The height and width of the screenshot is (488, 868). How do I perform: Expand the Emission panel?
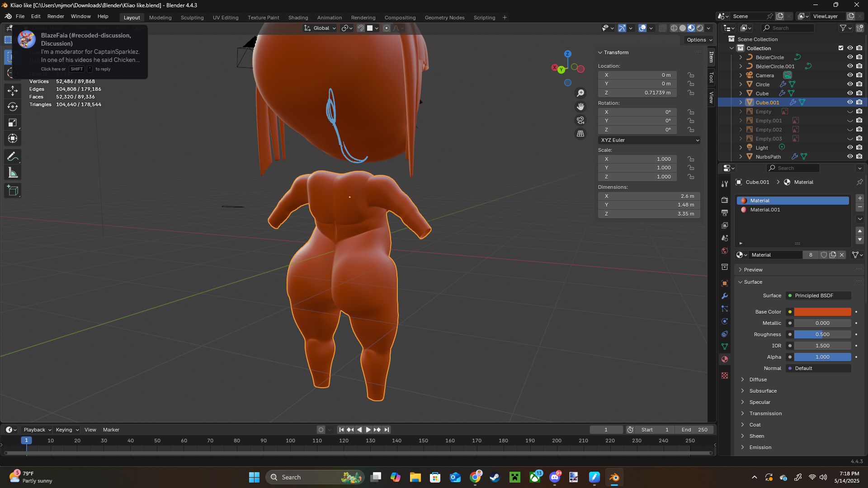(x=760, y=447)
